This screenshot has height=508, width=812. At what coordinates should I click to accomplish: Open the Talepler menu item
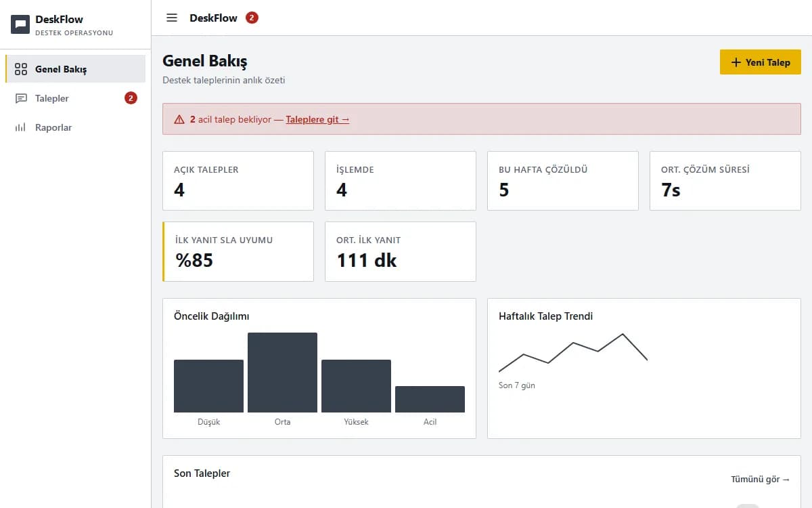[75, 98]
